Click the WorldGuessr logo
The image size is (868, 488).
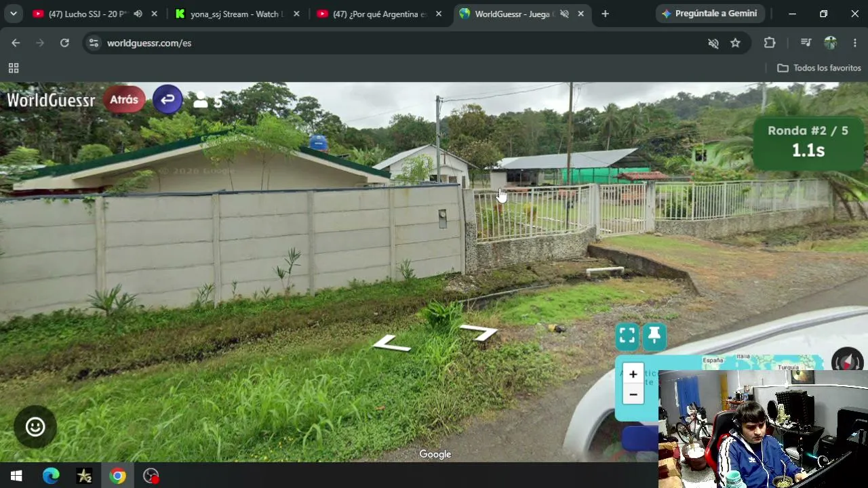(x=51, y=100)
